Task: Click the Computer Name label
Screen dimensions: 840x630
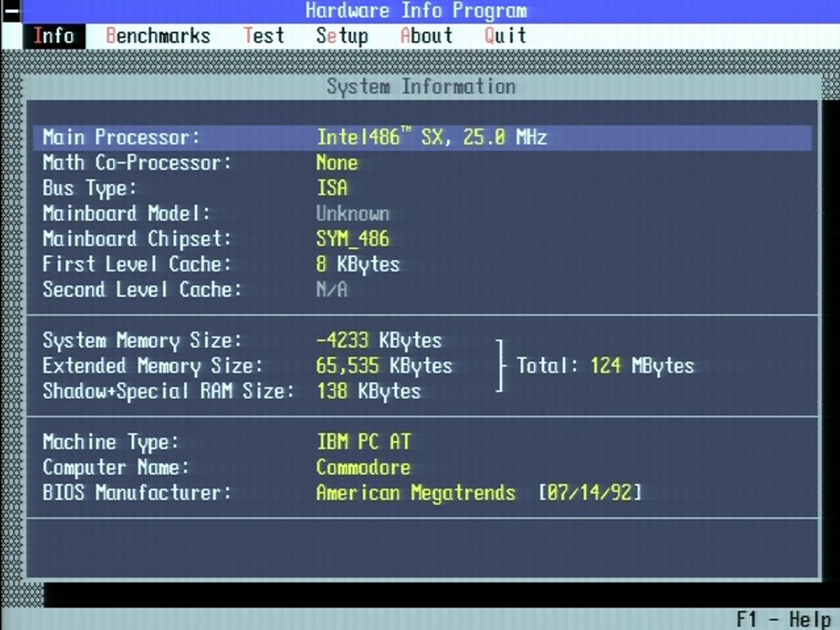Action: point(116,468)
